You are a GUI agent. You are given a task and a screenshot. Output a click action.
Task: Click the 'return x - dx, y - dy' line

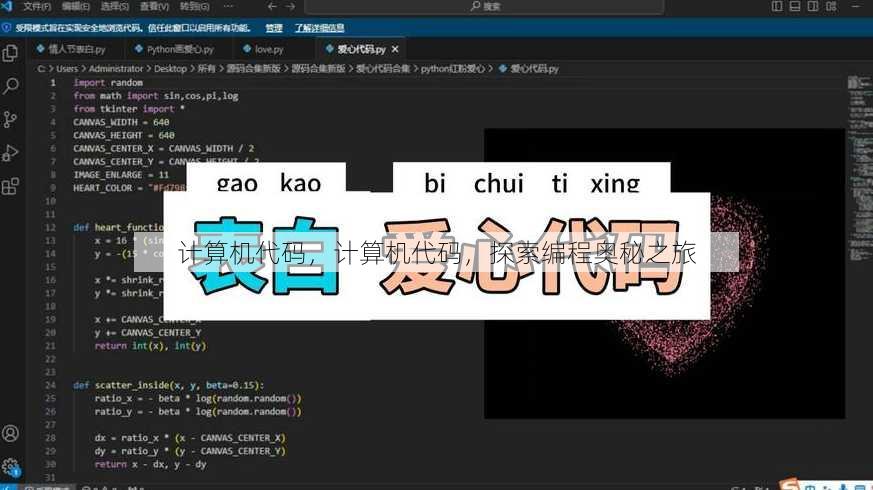pos(150,464)
